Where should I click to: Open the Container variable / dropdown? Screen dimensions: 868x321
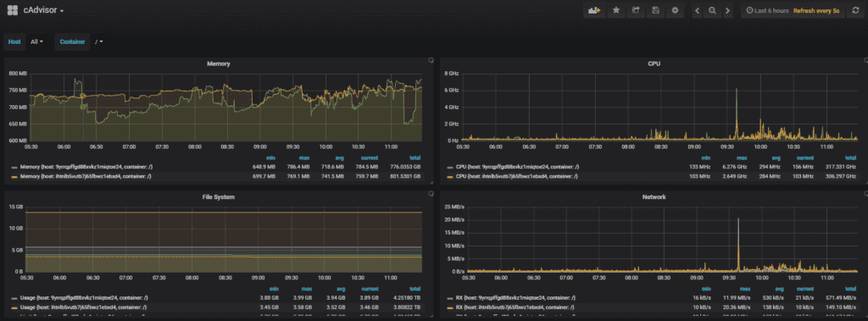coord(99,42)
